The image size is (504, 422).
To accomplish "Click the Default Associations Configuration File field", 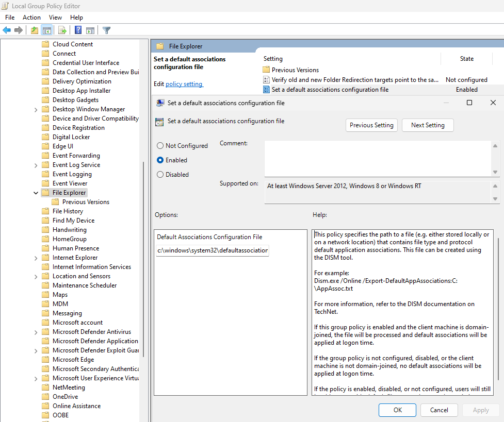I will click(213, 250).
